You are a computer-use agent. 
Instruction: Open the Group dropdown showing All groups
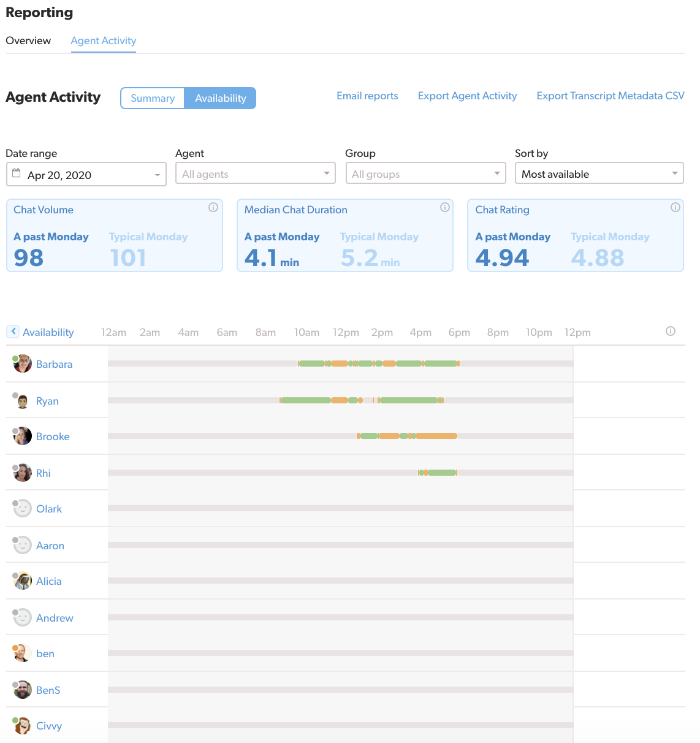coord(425,173)
